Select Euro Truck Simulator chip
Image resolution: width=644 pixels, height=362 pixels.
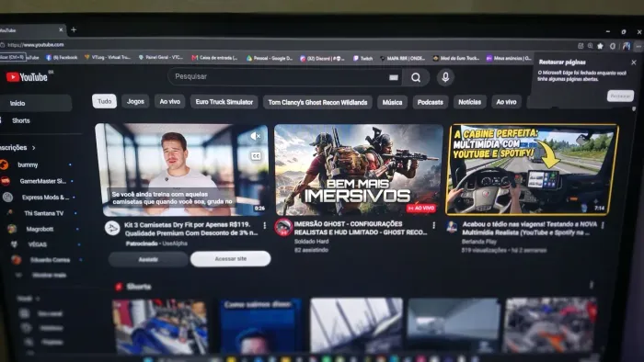click(x=224, y=102)
